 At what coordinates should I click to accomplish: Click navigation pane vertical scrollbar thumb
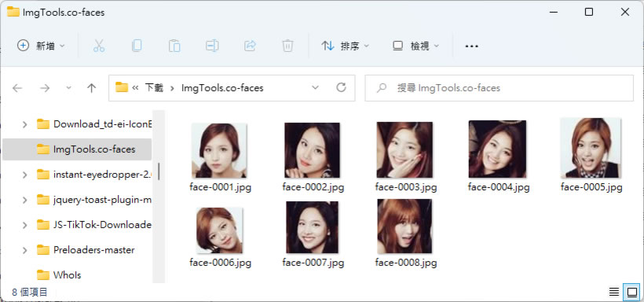(x=159, y=171)
